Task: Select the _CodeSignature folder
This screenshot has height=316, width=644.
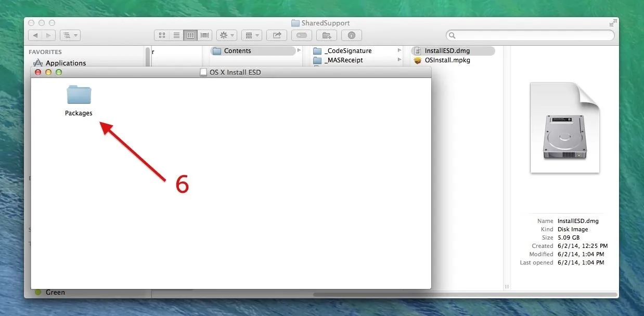Action: 348,51
